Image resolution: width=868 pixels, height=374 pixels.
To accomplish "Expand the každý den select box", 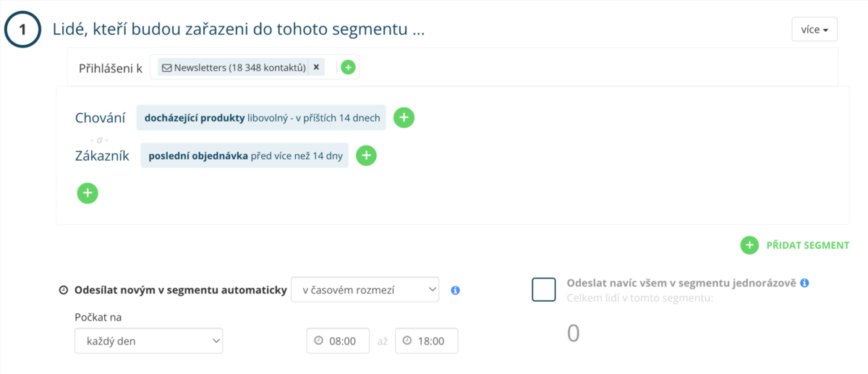I will tap(148, 341).
